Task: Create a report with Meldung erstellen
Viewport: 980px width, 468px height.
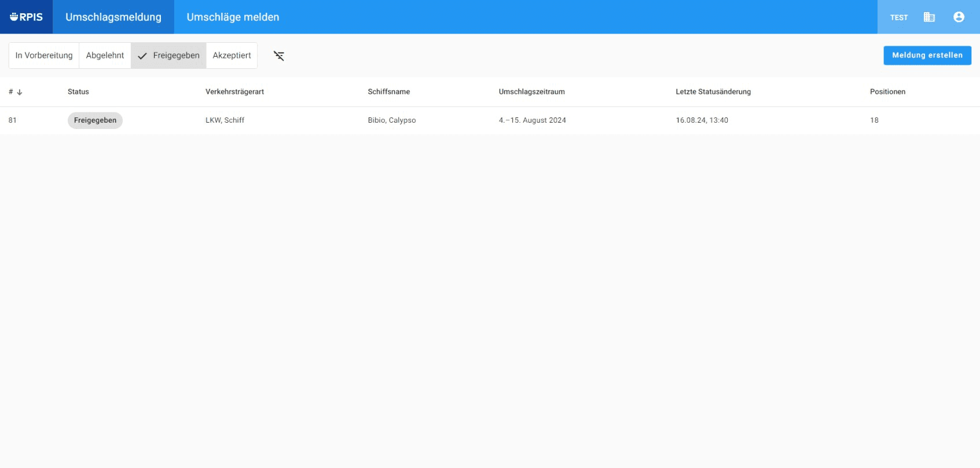Action: pyautogui.click(x=927, y=56)
